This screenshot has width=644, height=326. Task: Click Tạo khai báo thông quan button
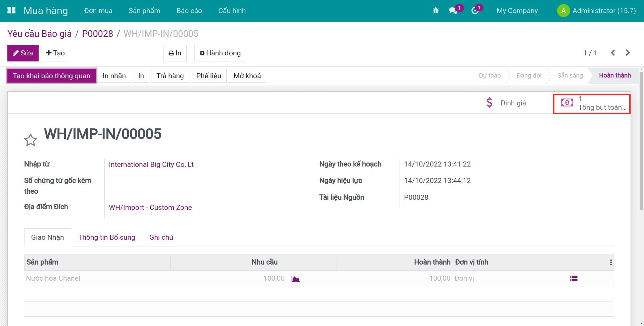pos(52,76)
